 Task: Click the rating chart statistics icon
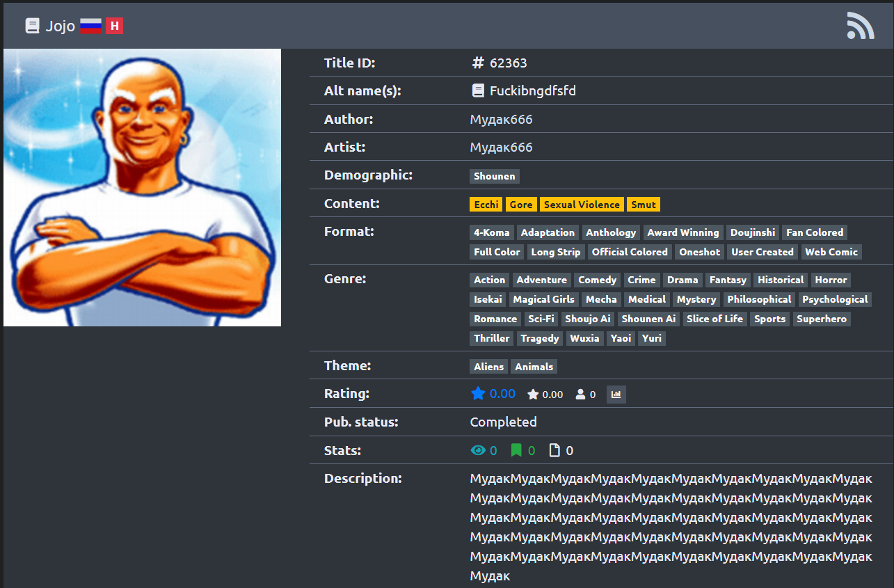(616, 395)
